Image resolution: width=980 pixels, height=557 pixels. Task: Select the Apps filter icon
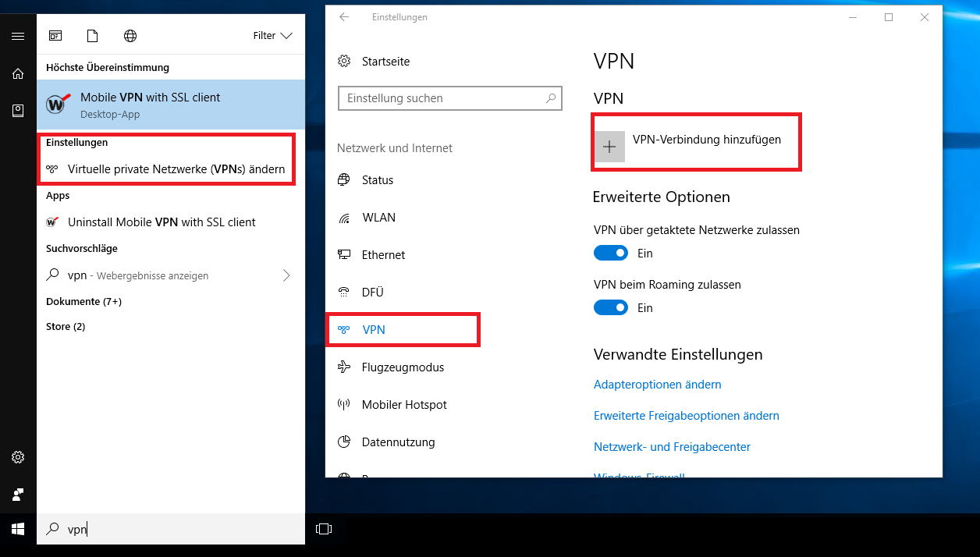(55, 36)
